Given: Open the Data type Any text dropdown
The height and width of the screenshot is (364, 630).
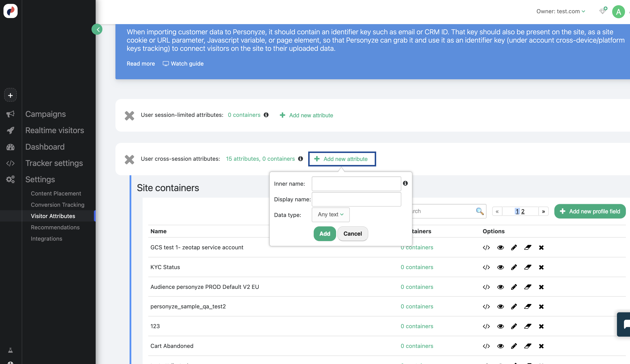Looking at the screenshot, I should (330, 215).
